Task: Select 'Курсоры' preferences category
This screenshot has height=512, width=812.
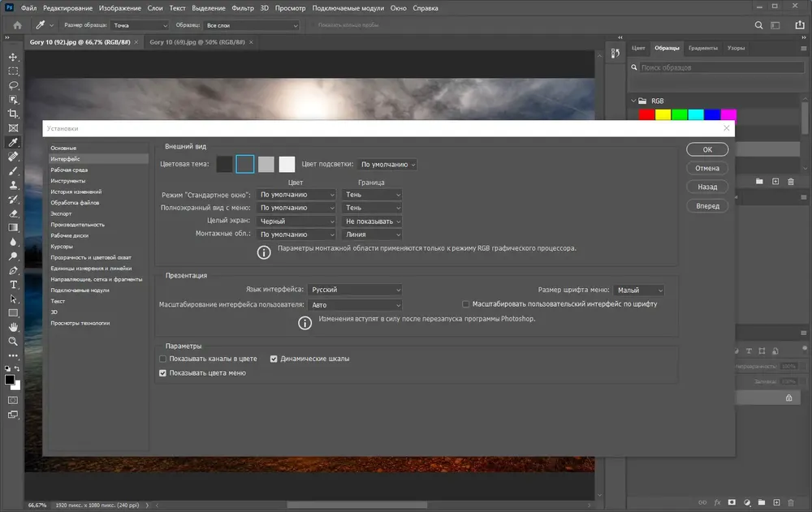Action: tap(62, 247)
